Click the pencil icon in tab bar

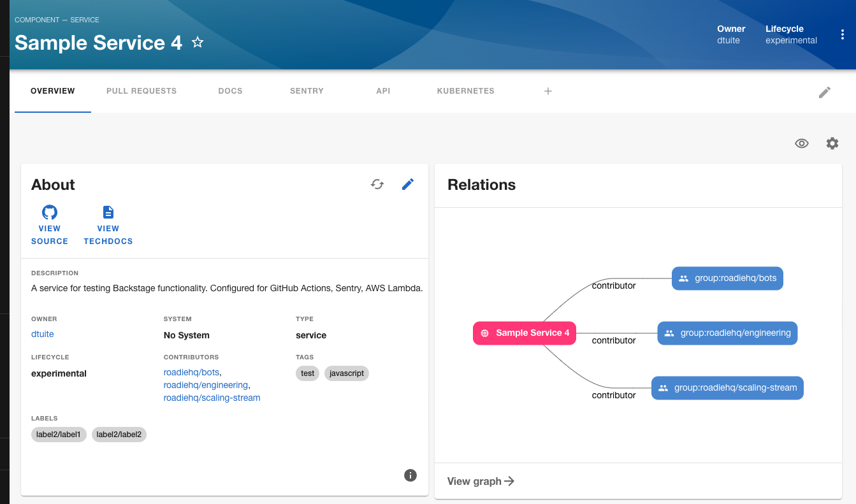[x=825, y=92]
